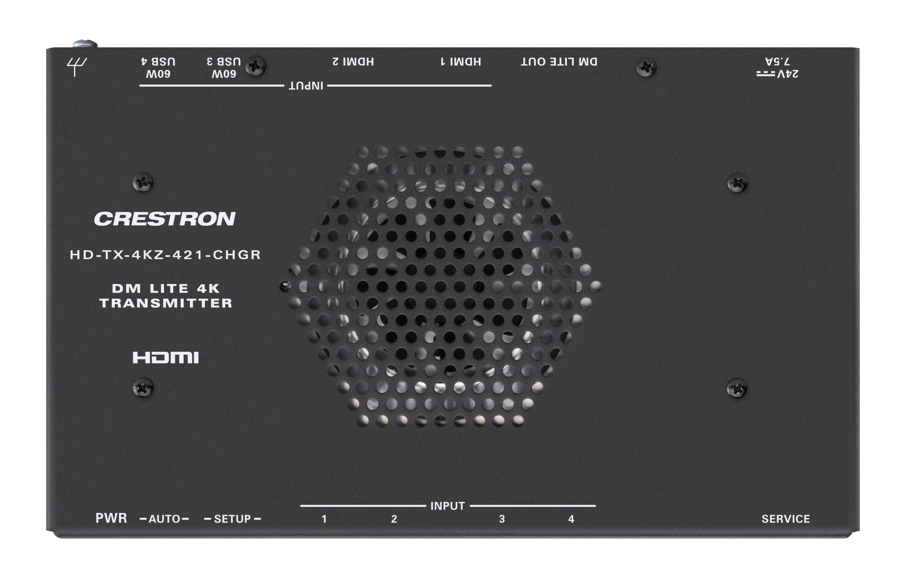This screenshot has height=588, width=904.
Task: Click the lower screw on the right side
Action: [737, 389]
